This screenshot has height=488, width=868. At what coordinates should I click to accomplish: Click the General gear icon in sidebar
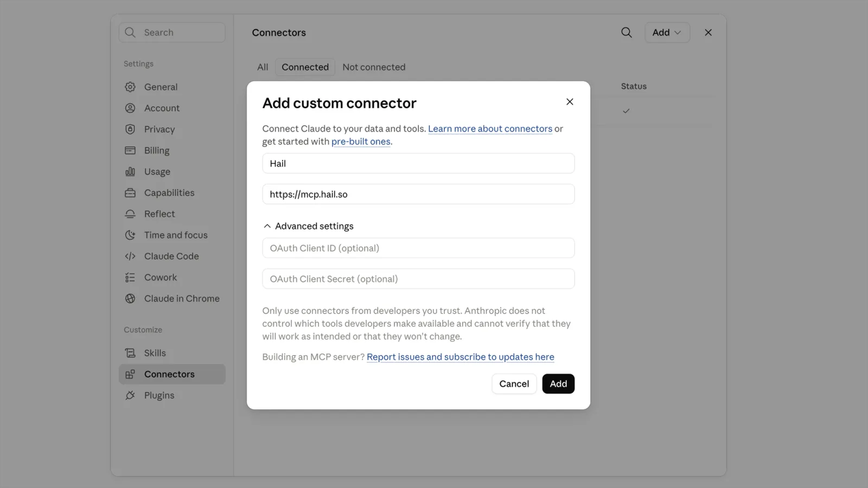[x=130, y=87]
